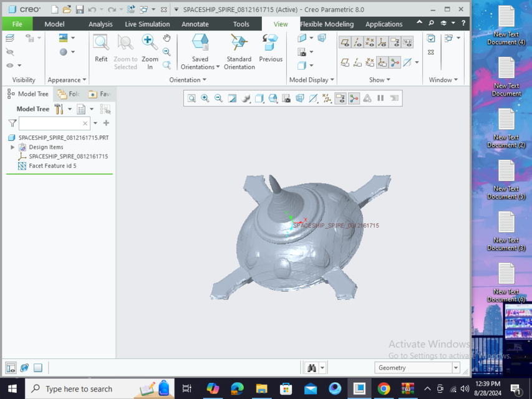Click the Undo icon
Image resolution: width=532 pixels, height=399 pixels.
pyautogui.click(x=91, y=9)
